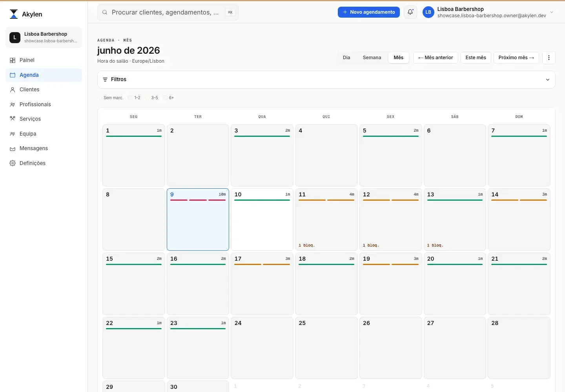Open day 9 in the calendar
Viewport: 565px width, 392px height.
[x=198, y=220]
